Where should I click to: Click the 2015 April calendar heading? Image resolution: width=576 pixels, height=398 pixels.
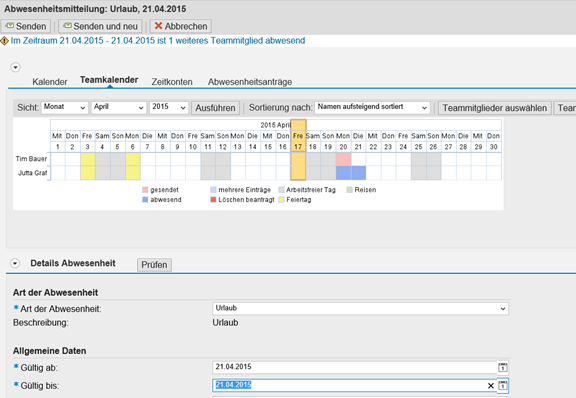275,125
